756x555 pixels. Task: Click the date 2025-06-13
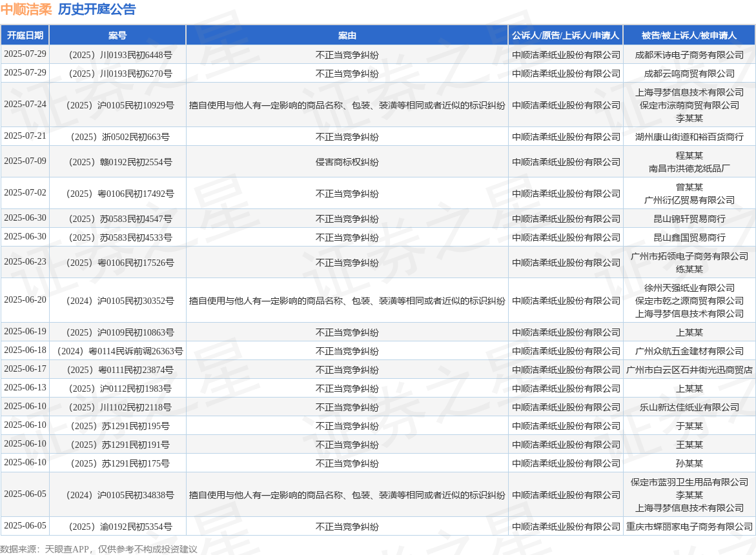25,388
